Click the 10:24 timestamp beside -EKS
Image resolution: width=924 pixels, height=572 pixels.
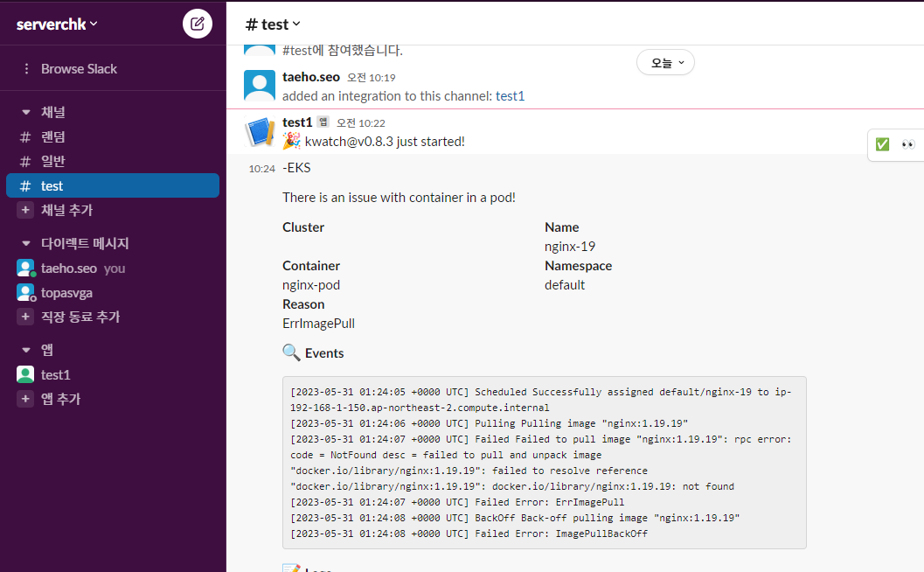(x=261, y=169)
